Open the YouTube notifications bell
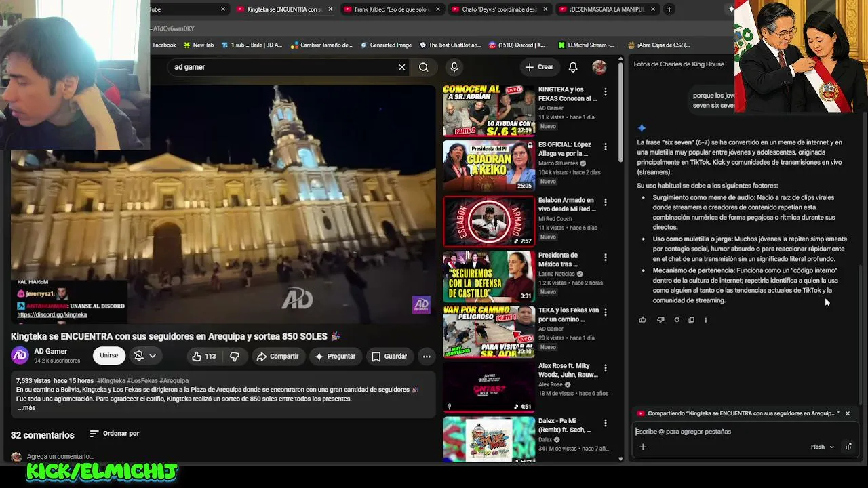The image size is (868, 488). (573, 67)
